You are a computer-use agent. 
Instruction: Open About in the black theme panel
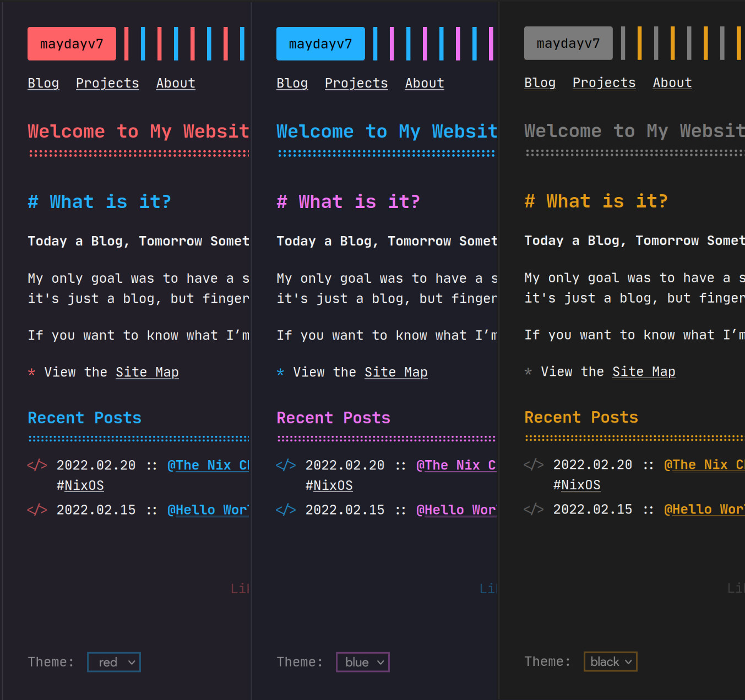(672, 83)
